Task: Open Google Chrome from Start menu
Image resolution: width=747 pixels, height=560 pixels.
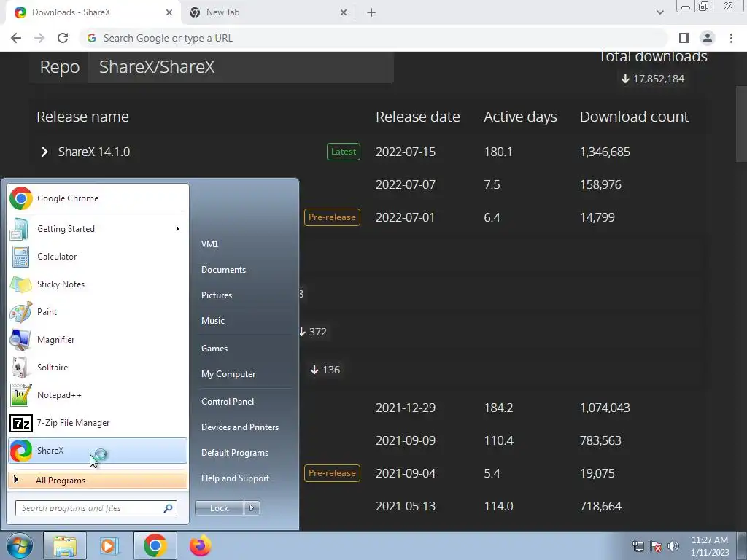Action: [97, 198]
